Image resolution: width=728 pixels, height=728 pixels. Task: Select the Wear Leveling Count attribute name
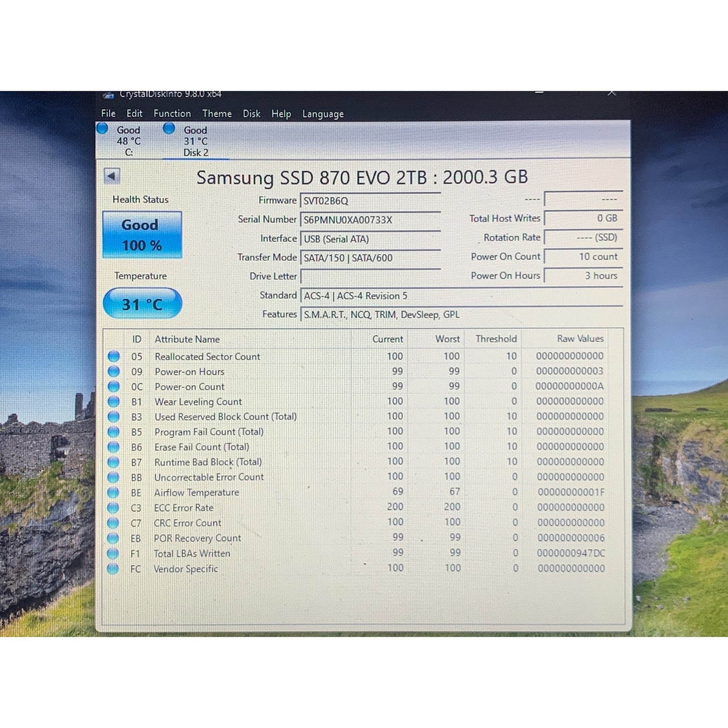[x=198, y=402]
